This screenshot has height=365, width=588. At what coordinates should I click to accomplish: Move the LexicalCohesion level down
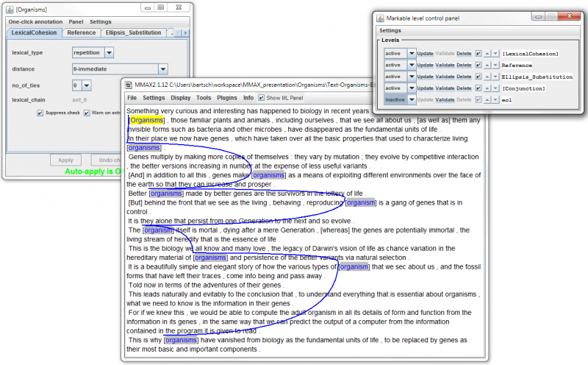coord(495,53)
